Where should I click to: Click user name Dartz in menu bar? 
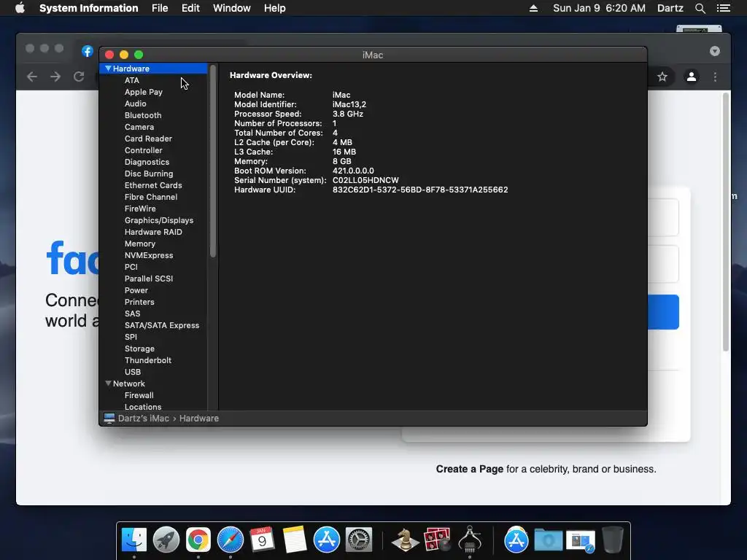[670, 8]
